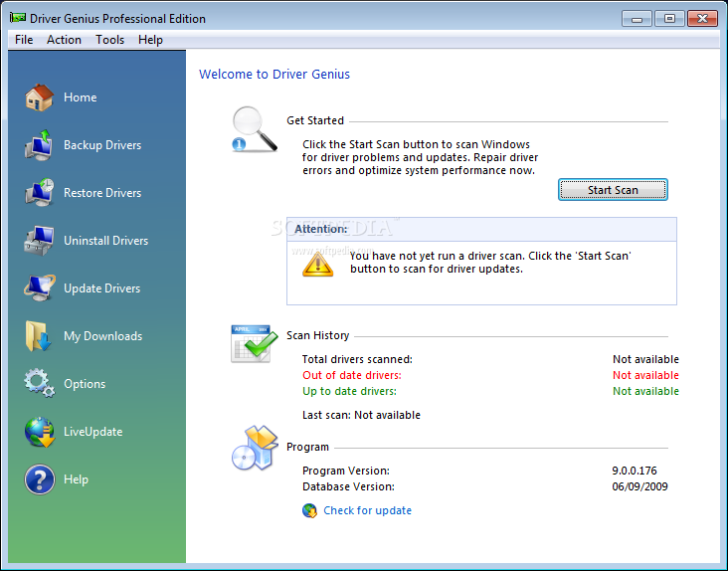Click 'Last scan: Not available' text

[361, 415]
